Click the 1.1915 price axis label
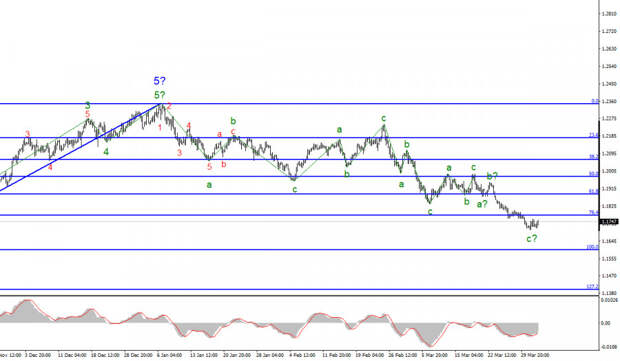The image size is (620, 361). (x=609, y=189)
